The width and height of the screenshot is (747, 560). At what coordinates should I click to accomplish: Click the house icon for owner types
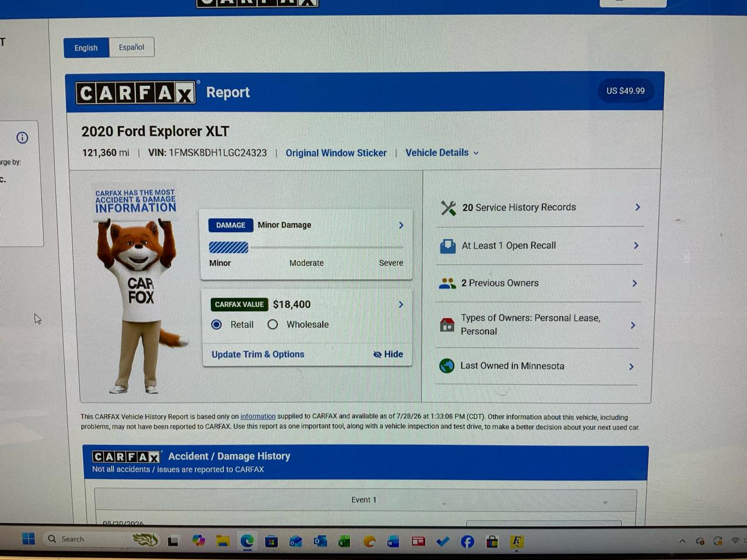447,324
